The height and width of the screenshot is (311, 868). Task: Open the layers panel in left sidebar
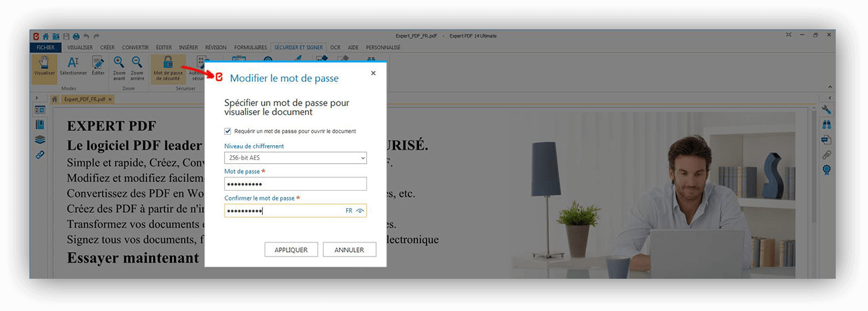coord(40,140)
